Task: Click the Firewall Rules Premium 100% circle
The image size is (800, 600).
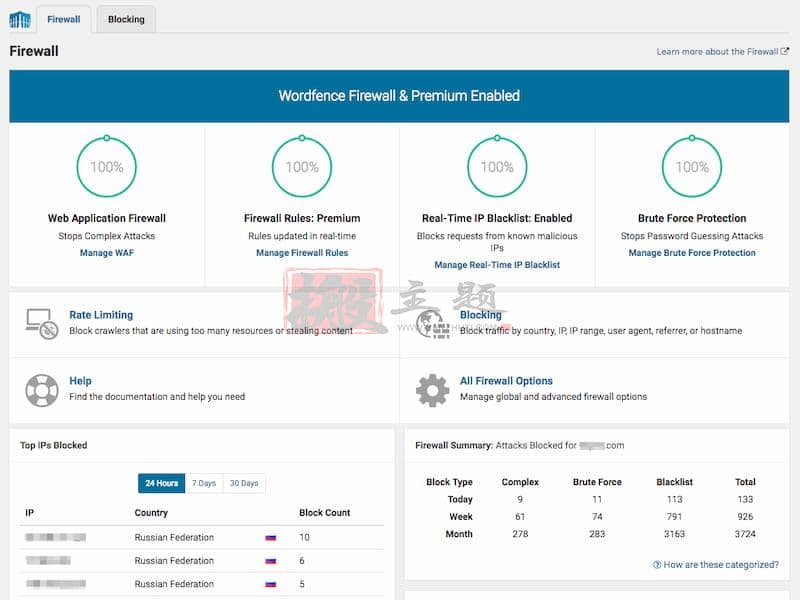Action: click(302, 166)
